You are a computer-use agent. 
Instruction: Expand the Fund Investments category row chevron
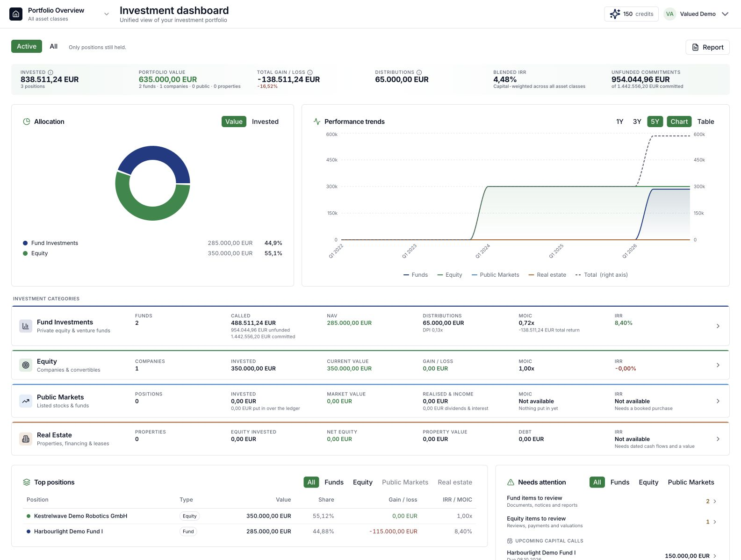point(718,326)
